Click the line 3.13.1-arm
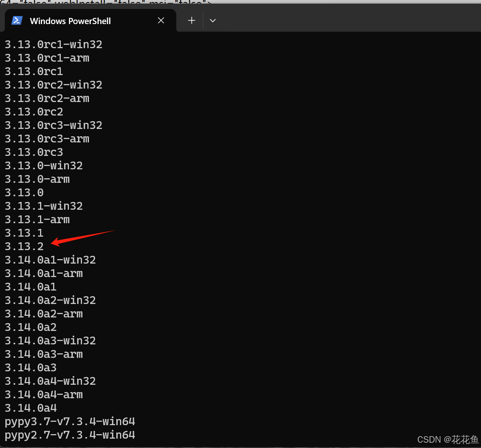 (37, 220)
